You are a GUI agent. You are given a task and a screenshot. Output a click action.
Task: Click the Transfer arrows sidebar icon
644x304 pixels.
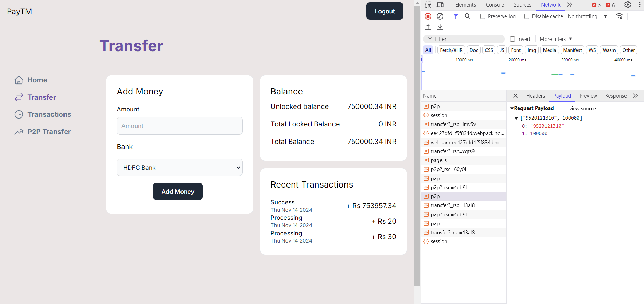[x=19, y=97]
